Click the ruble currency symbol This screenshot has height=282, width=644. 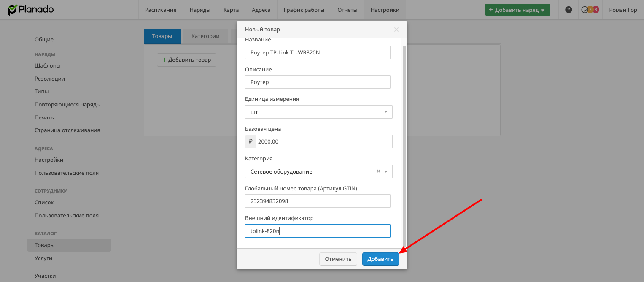[x=251, y=142]
